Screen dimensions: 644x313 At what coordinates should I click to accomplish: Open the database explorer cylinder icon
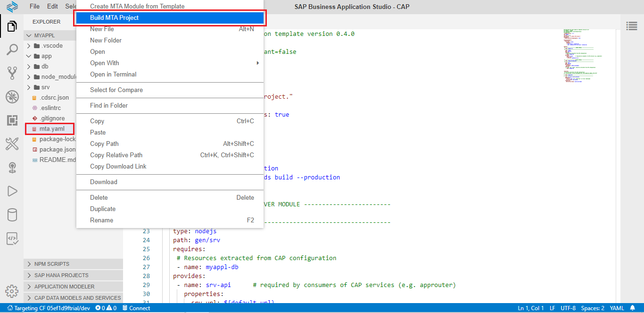12,215
